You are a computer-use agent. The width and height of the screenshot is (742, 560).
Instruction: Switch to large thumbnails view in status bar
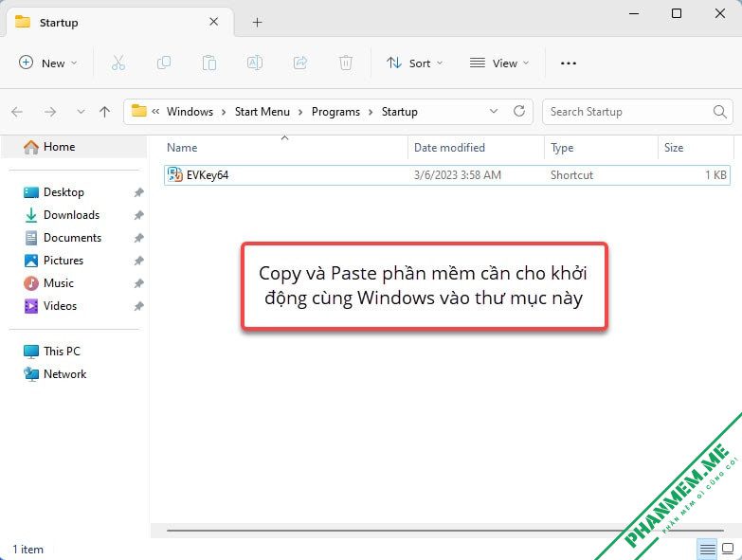728,550
